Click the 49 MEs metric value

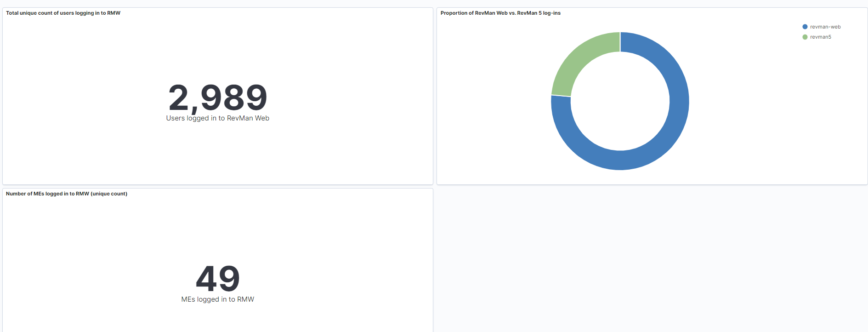click(217, 278)
